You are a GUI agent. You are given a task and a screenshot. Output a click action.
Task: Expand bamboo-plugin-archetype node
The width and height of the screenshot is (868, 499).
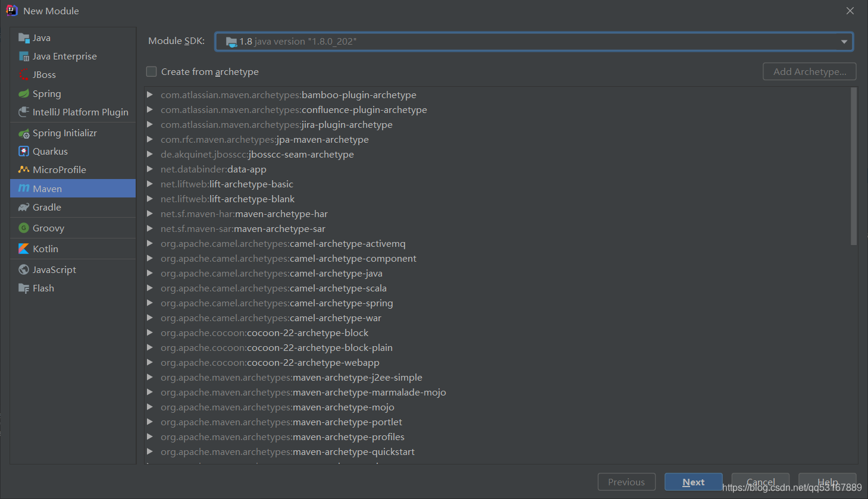150,95
